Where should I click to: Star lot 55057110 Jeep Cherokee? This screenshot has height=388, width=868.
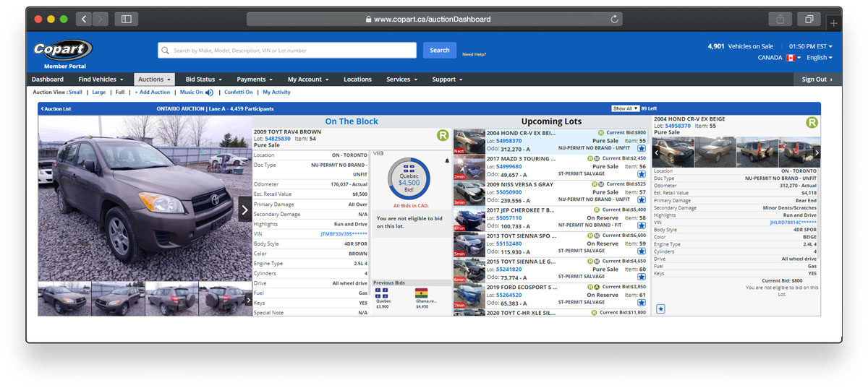click(642, 225)
